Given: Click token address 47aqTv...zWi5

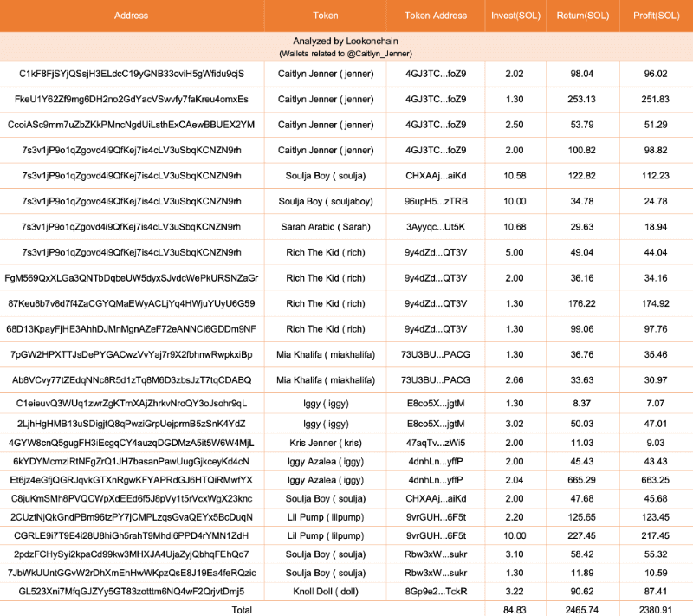Looking at the screenshot, I should (x=436, y=444).
